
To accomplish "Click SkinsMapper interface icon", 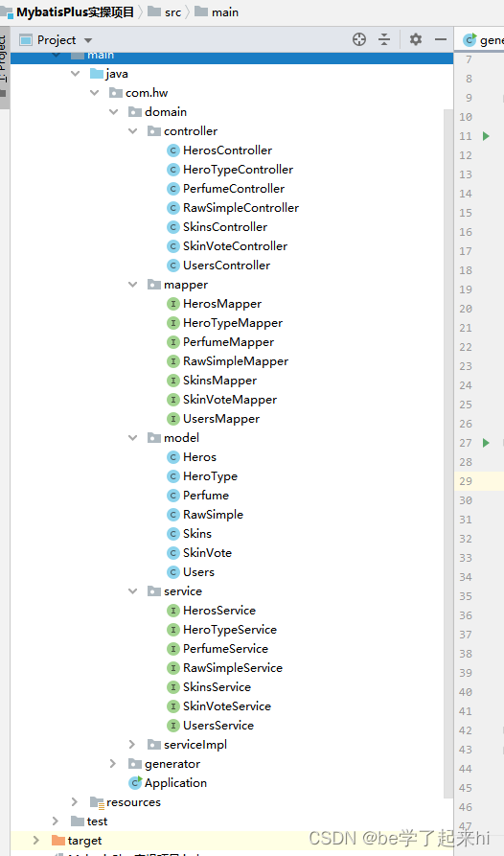I will [172, 381].
